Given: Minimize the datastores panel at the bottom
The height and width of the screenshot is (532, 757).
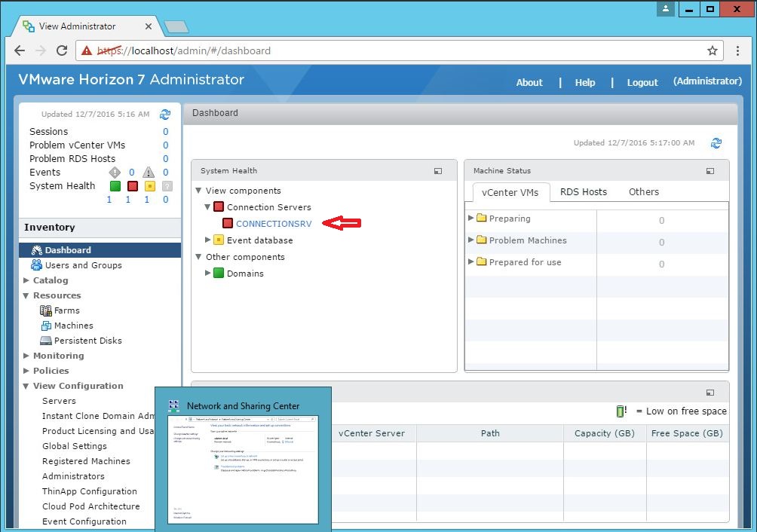Looking at the screenshot, I should click(710, 393).
